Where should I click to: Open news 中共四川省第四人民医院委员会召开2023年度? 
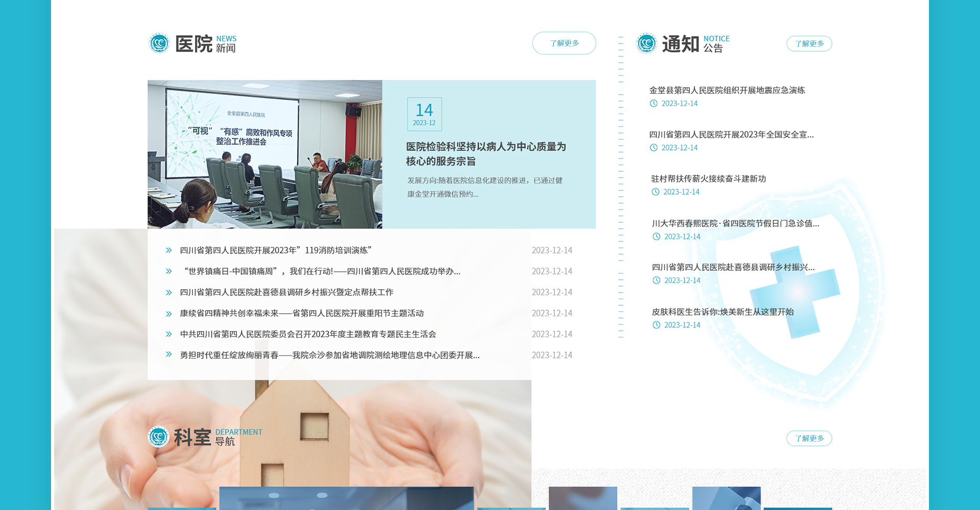[x=308, y=334]
